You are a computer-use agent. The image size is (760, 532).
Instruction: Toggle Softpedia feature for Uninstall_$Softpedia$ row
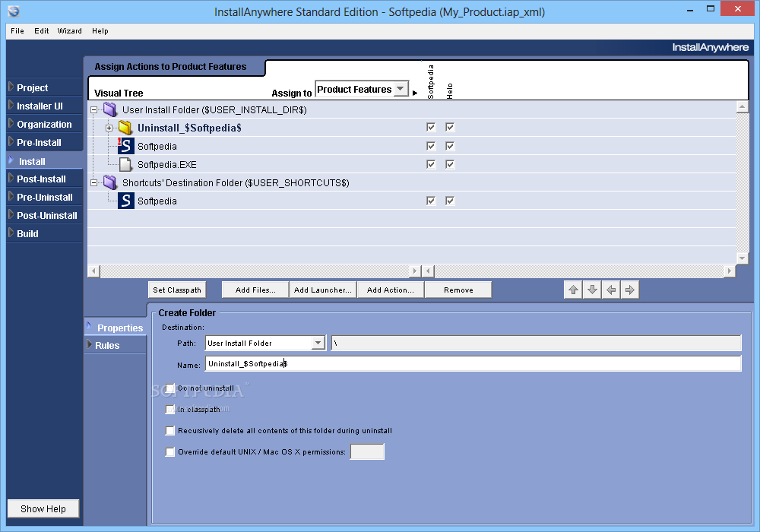pyautogui.click(x=431, y=127)
